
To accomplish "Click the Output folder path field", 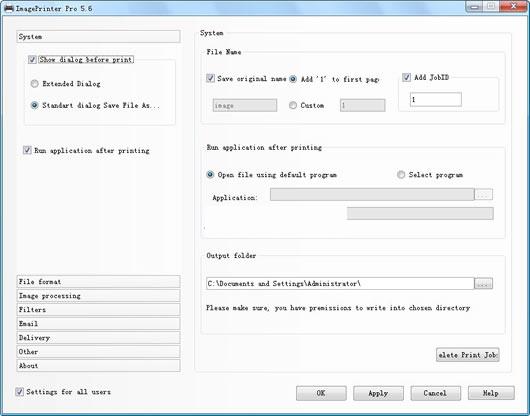I will pos(340,284).
